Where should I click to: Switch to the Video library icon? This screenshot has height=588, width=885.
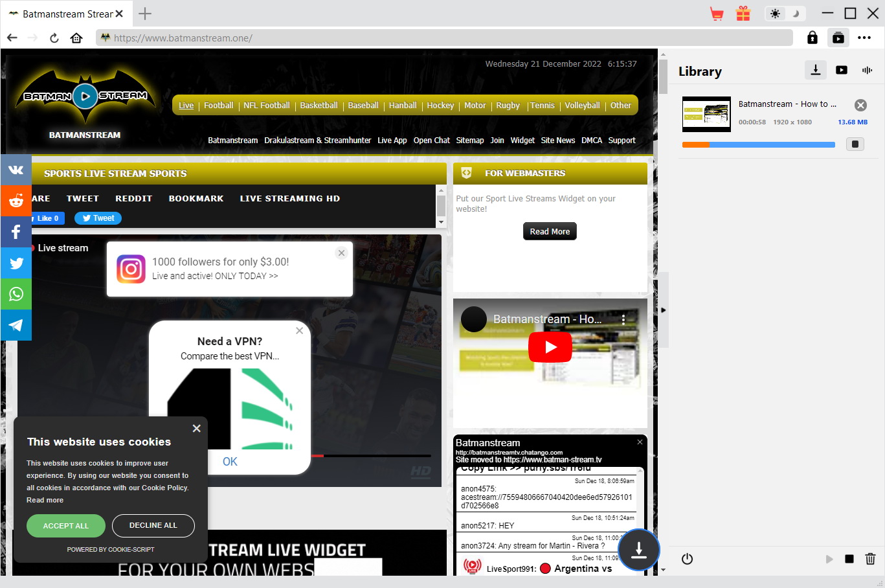tap(841, 70)
